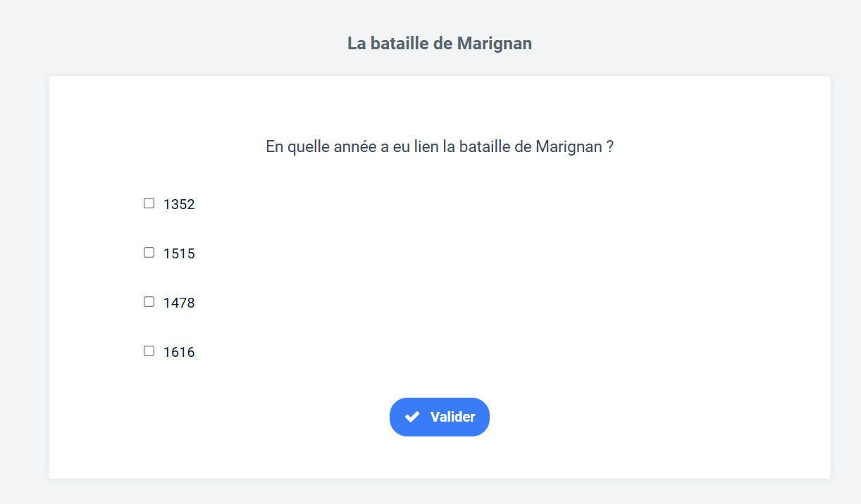
Task: Click the 1515 answer label text
Action: pyautogui.click(x=179, y=253)
